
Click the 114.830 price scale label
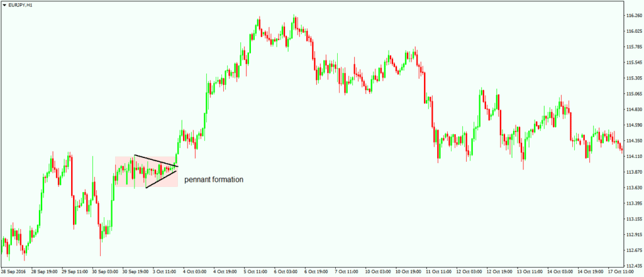634,110
